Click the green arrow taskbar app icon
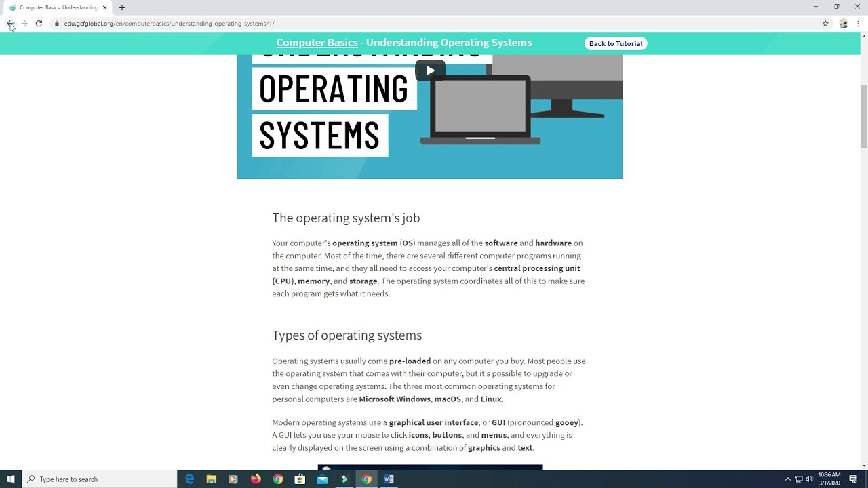Viewport: 868px width, 488px height. coord(344,479)
